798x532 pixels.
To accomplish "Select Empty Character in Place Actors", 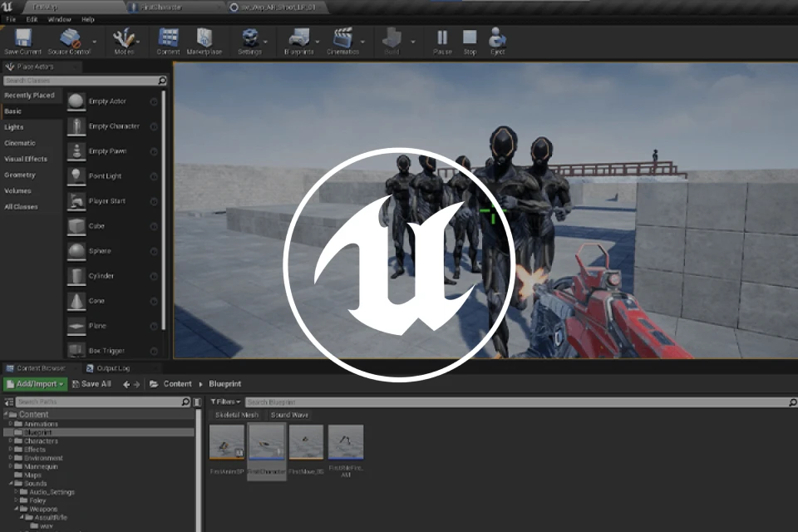I will (x=113, y=126).
